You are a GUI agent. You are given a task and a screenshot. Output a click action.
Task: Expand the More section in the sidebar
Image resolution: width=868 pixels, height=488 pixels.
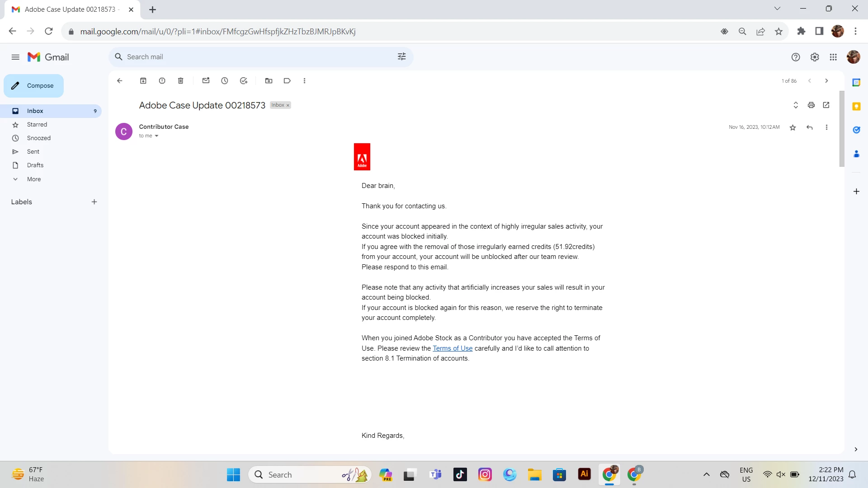pos(33,179)
